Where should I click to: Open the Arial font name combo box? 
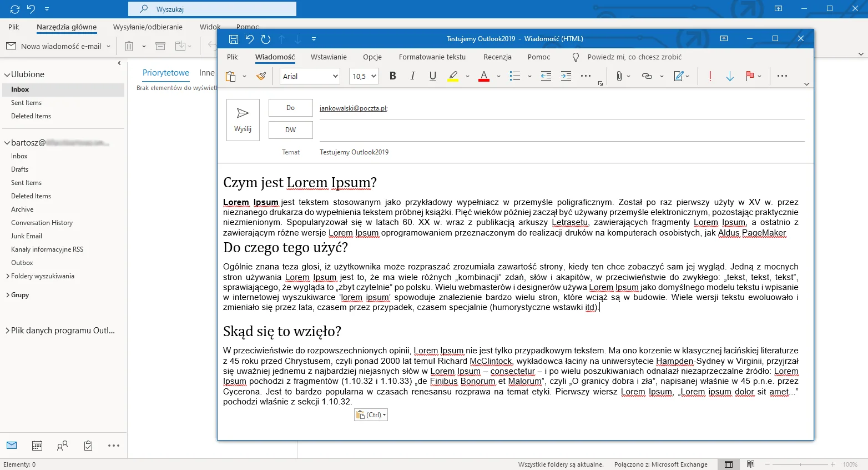click(310, 76)
